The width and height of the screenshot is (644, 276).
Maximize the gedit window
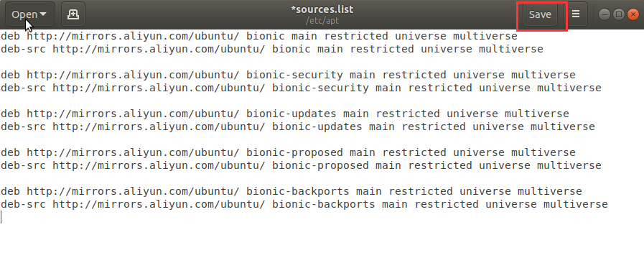[x=619, y=15]
